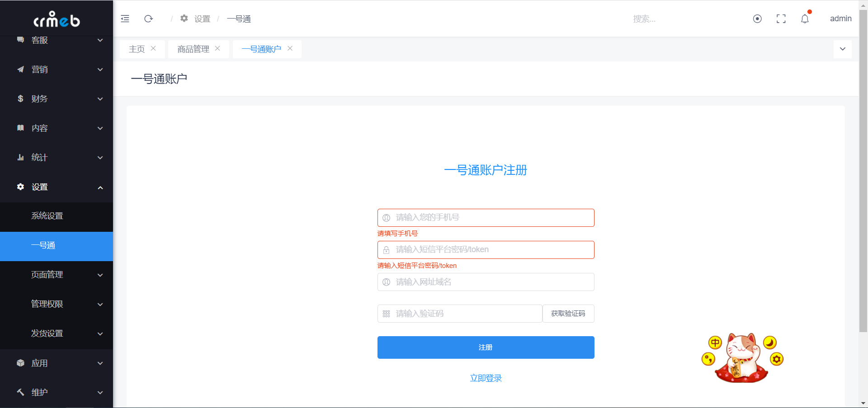868x408 pixels.
Task: Open login via the 立即登录 link
Action: (x=486, y=378)
